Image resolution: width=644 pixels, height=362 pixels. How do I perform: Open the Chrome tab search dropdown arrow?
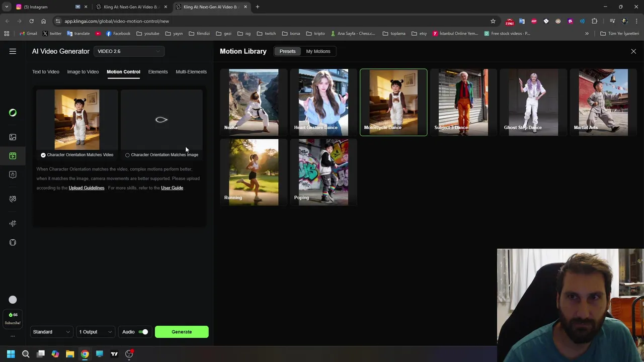coord(7,7)
